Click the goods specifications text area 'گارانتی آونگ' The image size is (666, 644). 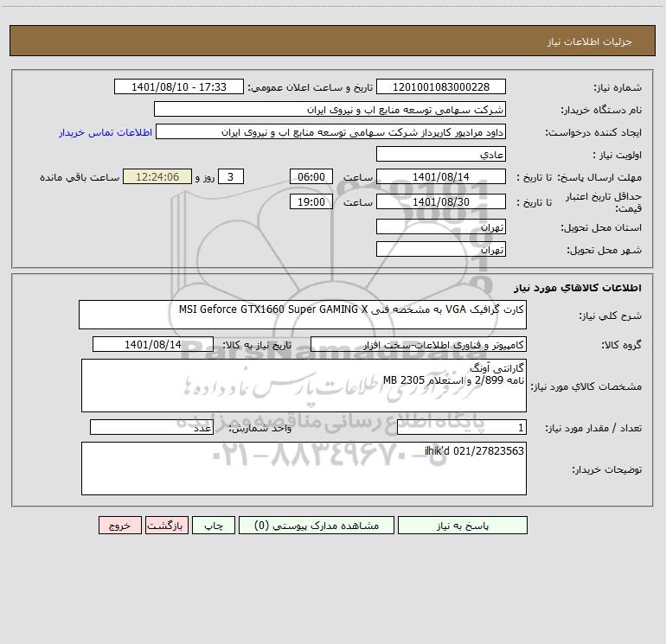coord(304,386)
